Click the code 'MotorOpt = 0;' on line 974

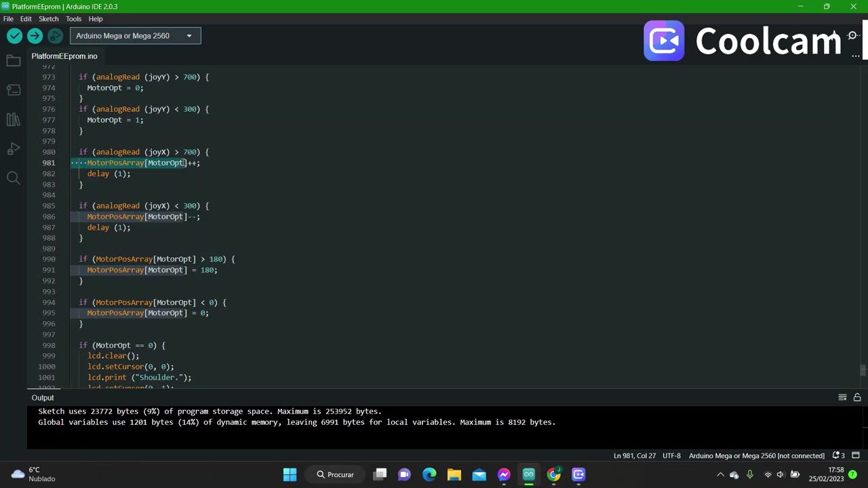[x=115, y=87]
